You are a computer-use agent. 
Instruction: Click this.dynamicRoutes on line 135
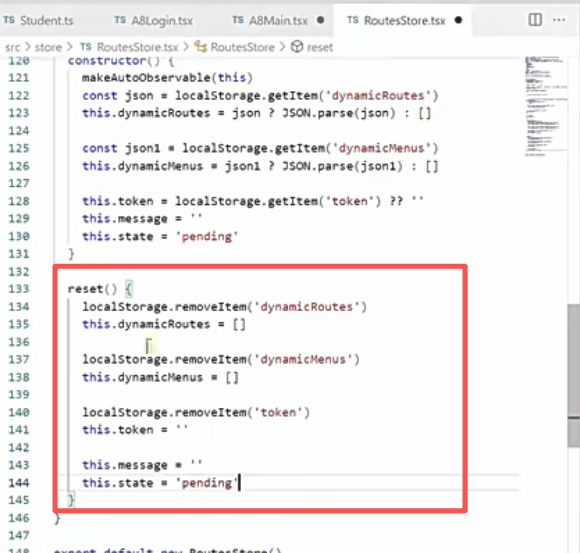point(146,324)
